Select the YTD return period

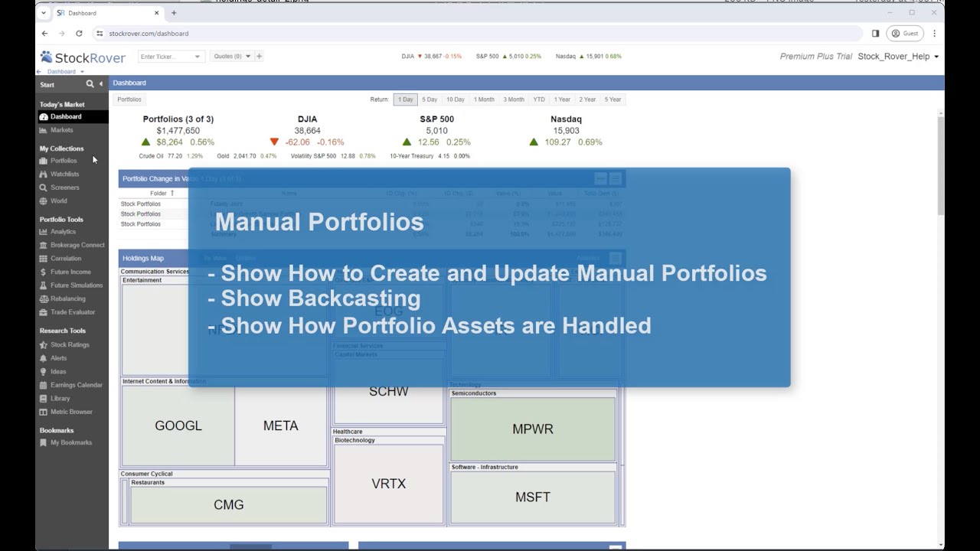point(539,99)
